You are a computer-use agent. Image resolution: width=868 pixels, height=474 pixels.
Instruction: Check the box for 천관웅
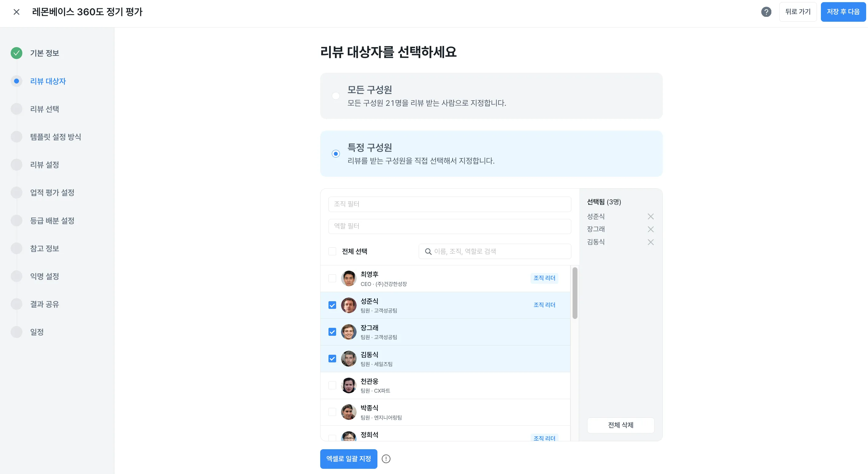click(x=332, y=385)
